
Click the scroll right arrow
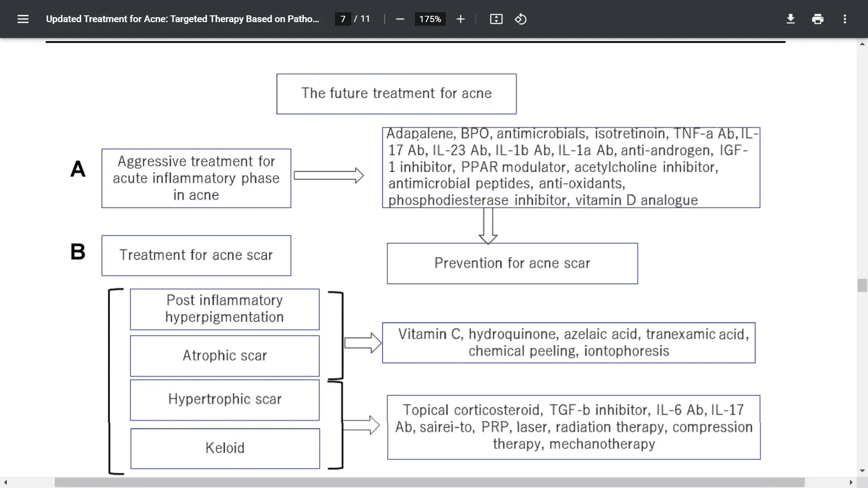851,483
